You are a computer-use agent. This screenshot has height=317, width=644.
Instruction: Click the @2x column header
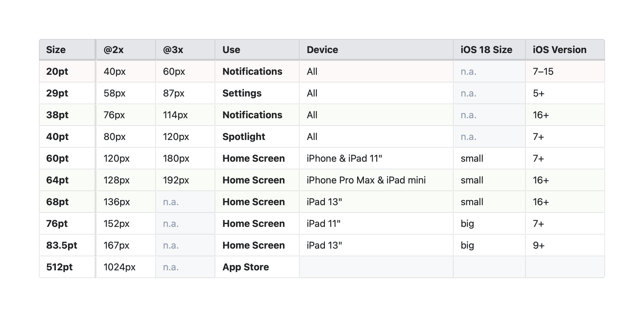pyautogui.click(x=113, y=50)
